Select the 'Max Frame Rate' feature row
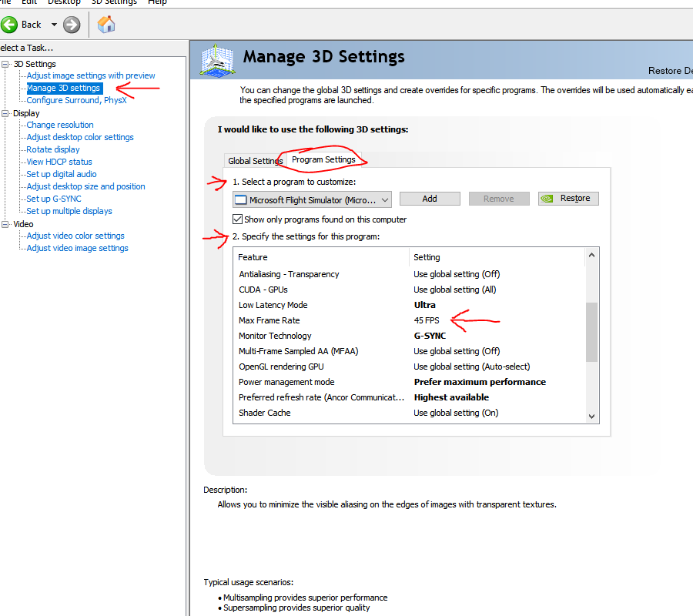 (410, 321)
